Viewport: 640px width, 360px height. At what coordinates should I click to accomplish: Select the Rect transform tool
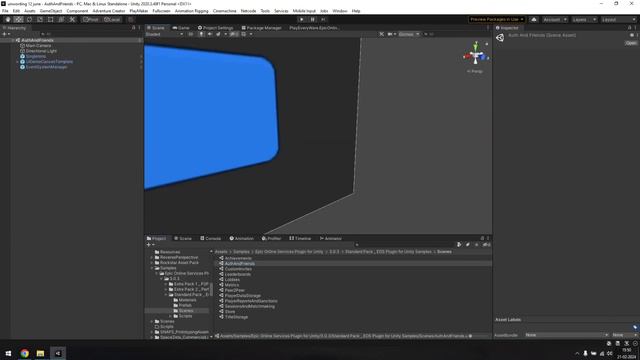point(50,19)
